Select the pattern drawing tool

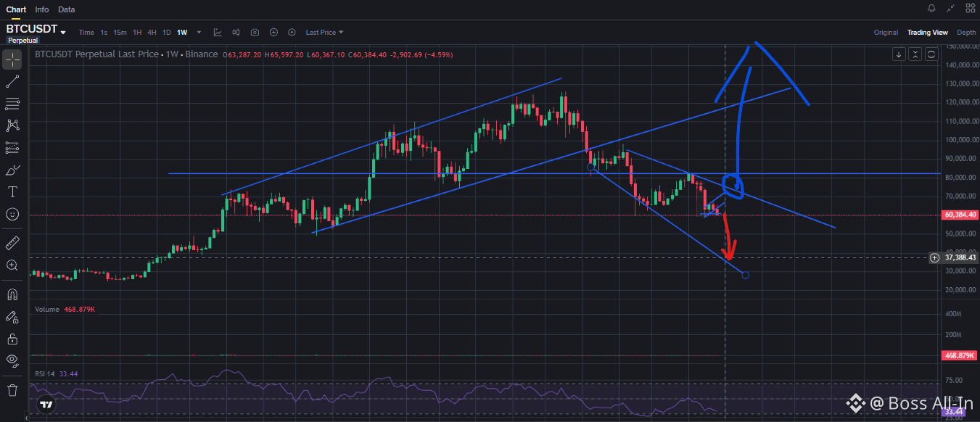click(12, 125)
